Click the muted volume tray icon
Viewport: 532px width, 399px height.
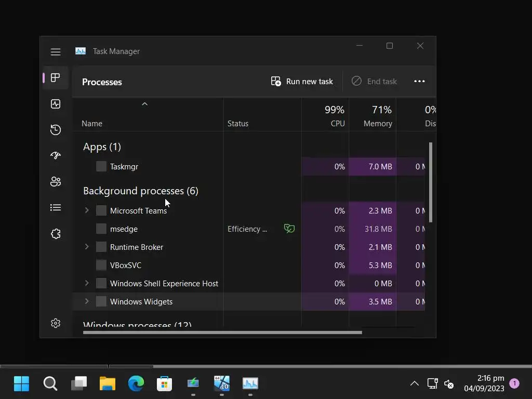[x=449, y=384]
